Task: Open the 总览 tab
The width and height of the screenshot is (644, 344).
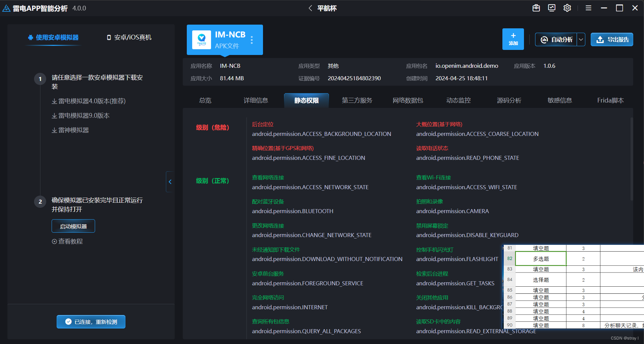Action: [x=205, y=101]
